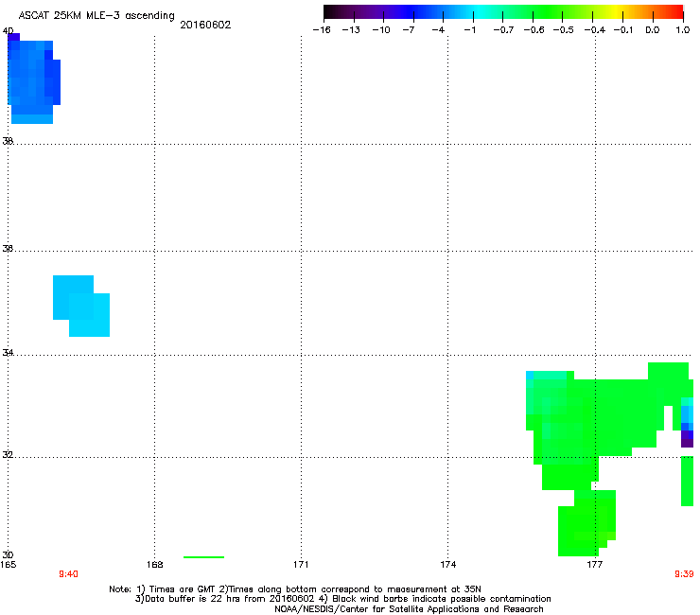Click the -0.1 color bar label
Screen dimensions: 700x615
point(623,30)
